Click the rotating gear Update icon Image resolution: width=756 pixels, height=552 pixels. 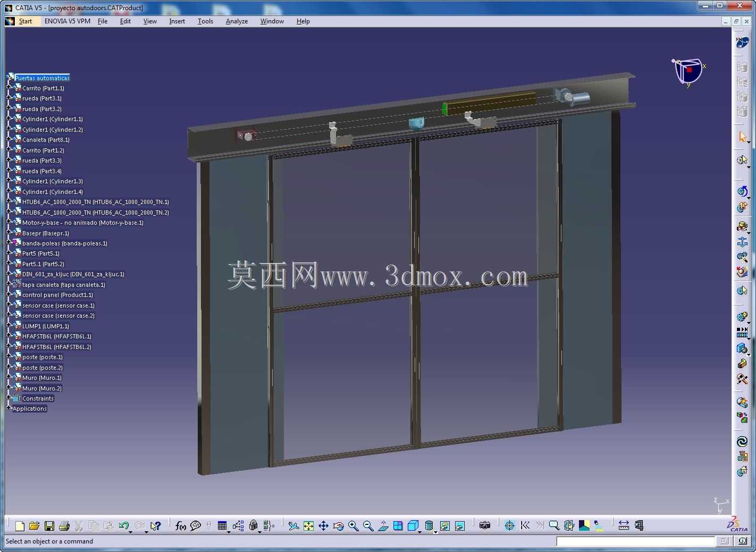click(742, 191)
